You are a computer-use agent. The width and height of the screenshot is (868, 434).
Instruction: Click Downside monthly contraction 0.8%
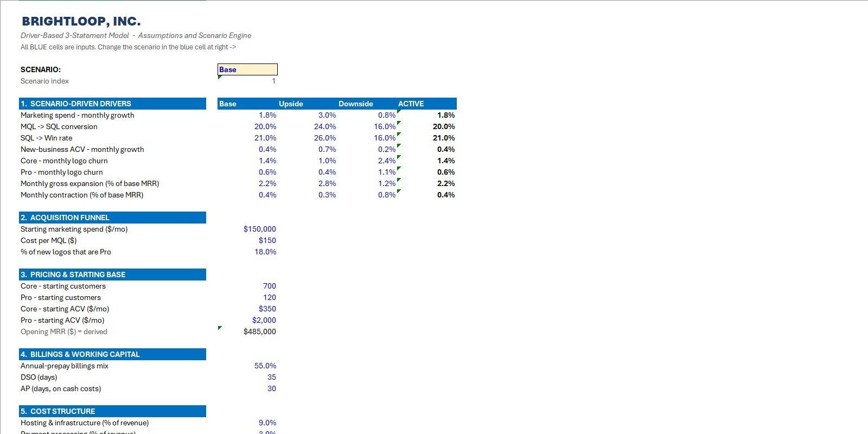387,195
